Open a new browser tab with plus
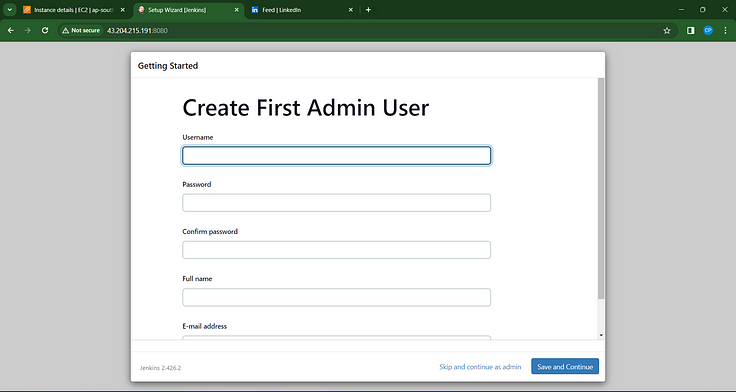The width and height of the screenshot is (736, 392). [368, 10]
